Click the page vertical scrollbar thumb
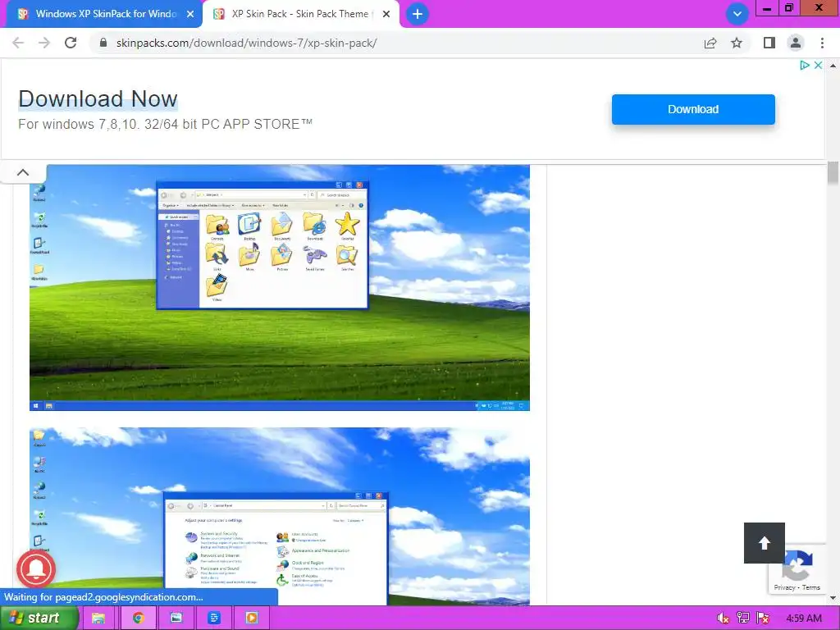Screen dimensions: 840x630 click(x=833, y=172)
